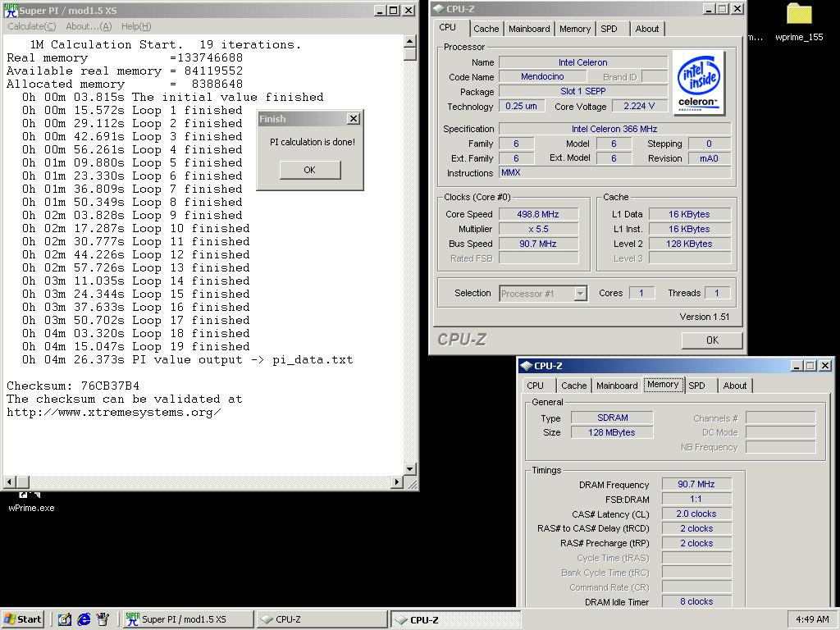Click the Intel Inside Celeron logo
The image size is (840, 630).
[698, 83]
